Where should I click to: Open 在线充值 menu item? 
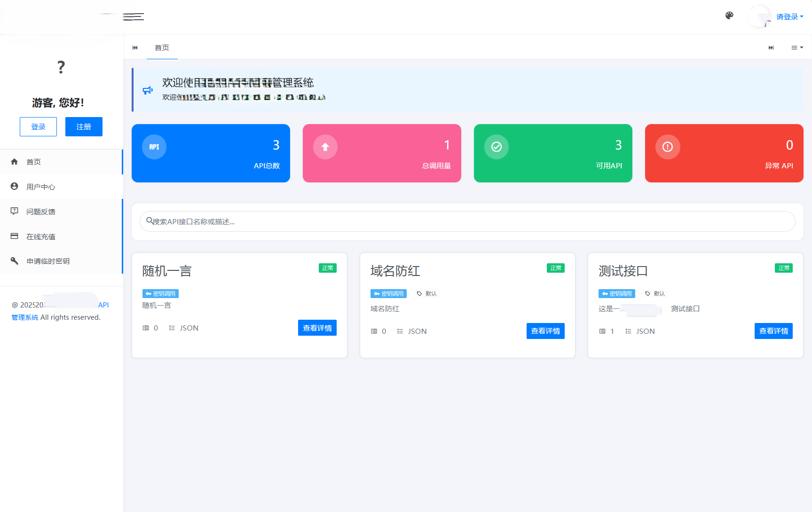tap(62, 236)
